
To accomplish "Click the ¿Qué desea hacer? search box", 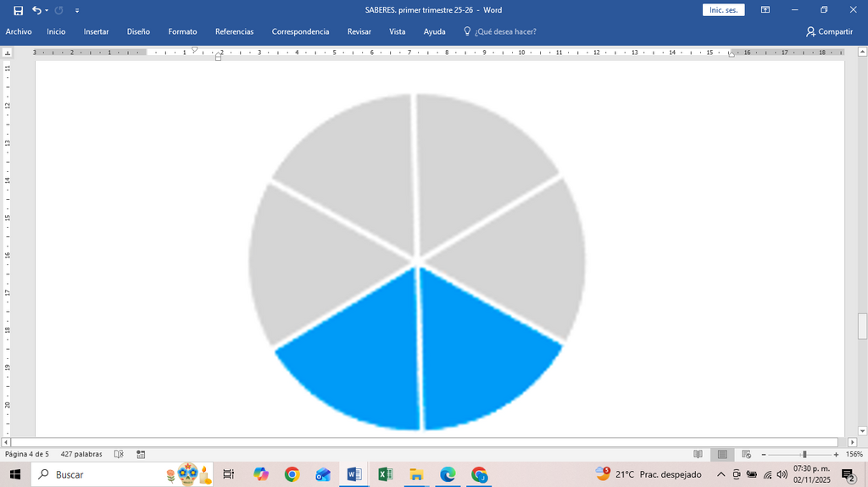I will [x=500, y=31].
